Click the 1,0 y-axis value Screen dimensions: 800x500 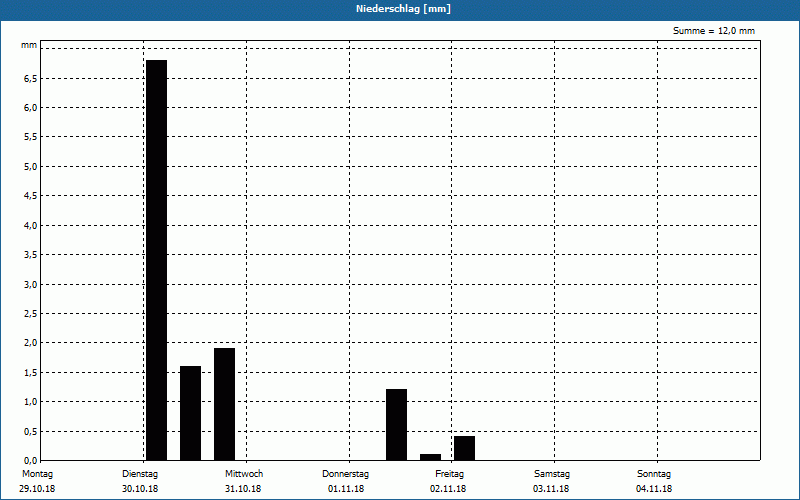31,402
